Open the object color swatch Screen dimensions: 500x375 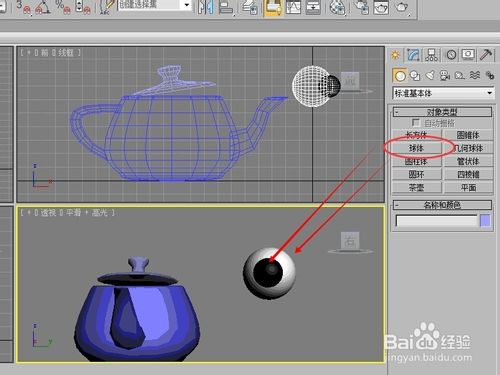click(x=485, y=221)
